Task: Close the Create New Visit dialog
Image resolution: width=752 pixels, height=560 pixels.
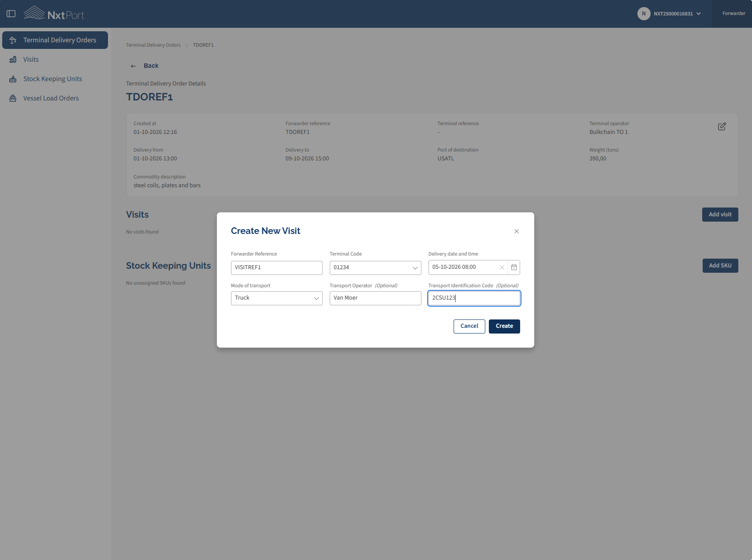Action: pos(517,231)
